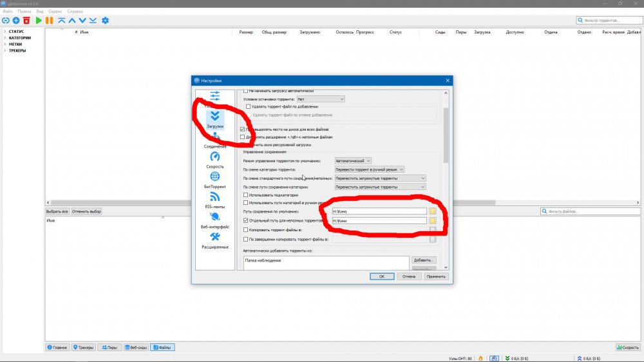Open default torrent management mode dropdown
Image resolution: width=644 pixels, height=362 pixels.
point(353,160)
